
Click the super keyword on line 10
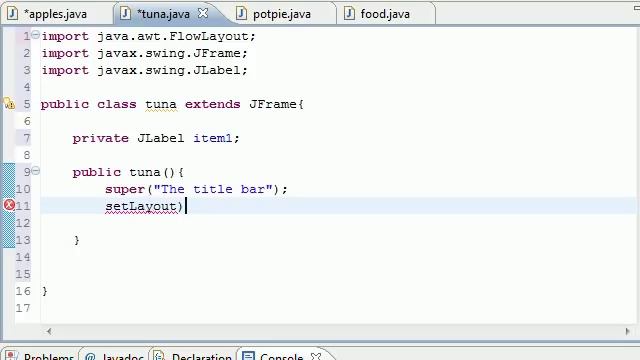coord(125,189)
